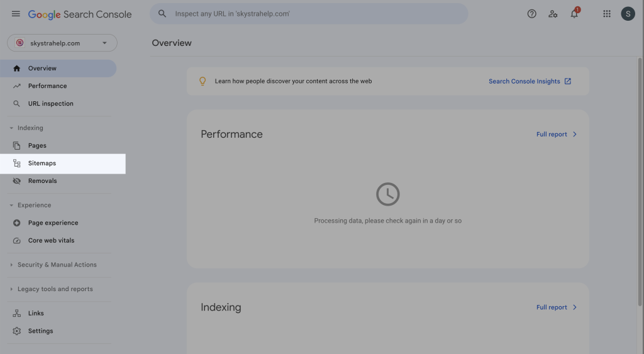Open the account avatar S
The width and height of the screenshot is (644, 354).
pyautogui.click(x=628, y=14)
